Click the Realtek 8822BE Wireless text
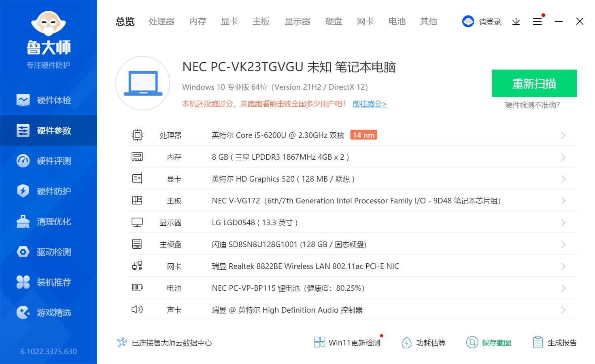 (306, 266)
